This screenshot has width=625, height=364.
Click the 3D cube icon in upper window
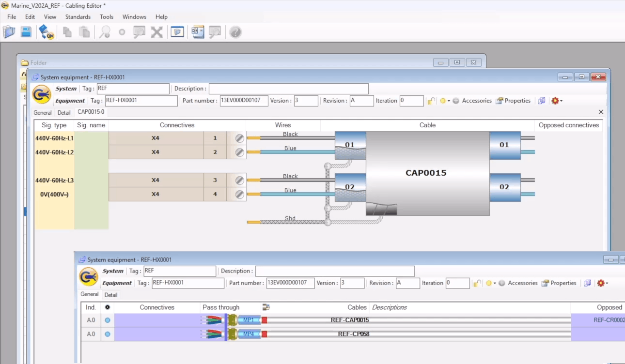(x=542, y=101)
